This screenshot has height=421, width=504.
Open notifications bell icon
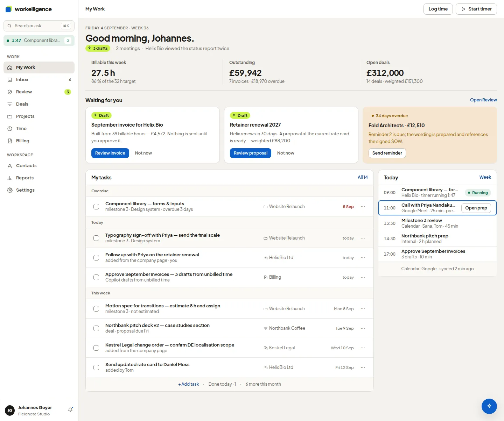(70, 410)
